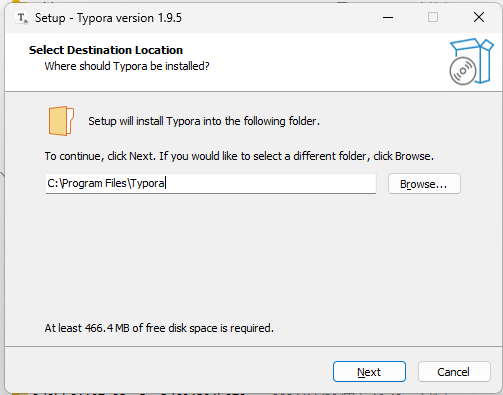This screenshot has height=395, width=503.
Task: Continue to the Next setup step
Action: 369,372
